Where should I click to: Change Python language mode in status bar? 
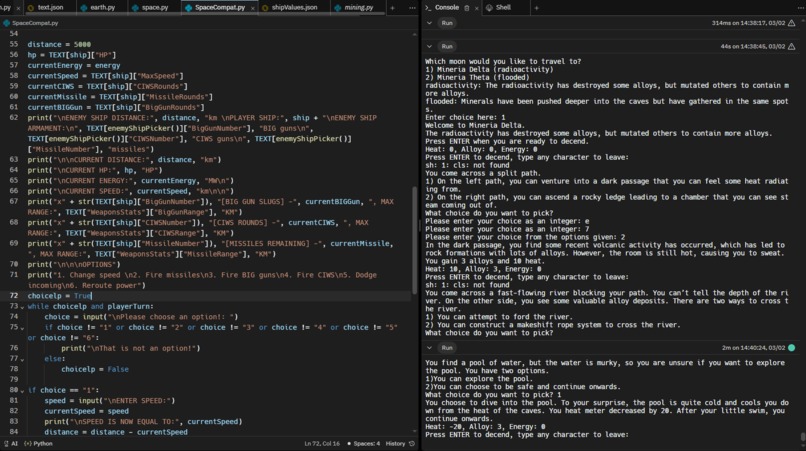[x=39, y=443]
